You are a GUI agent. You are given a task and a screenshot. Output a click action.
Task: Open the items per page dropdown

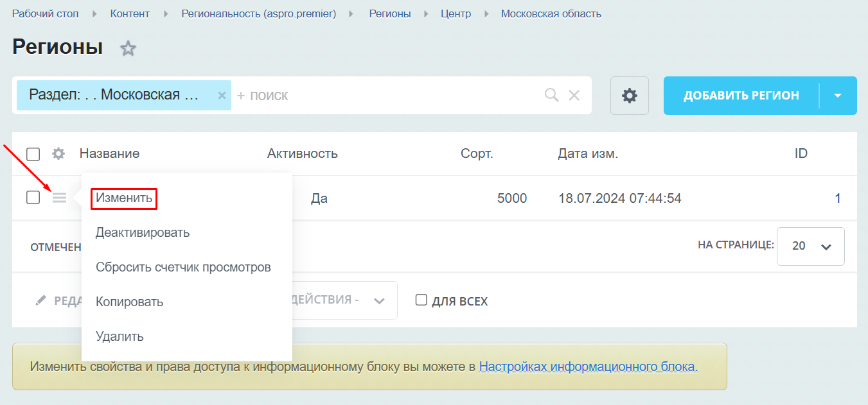[811, 246]
